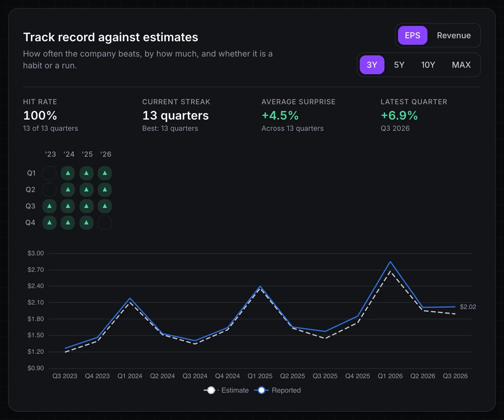Click the empty Q4 '26 cell
This screenshot has width=504, height=420.
(x=105, y=223)
